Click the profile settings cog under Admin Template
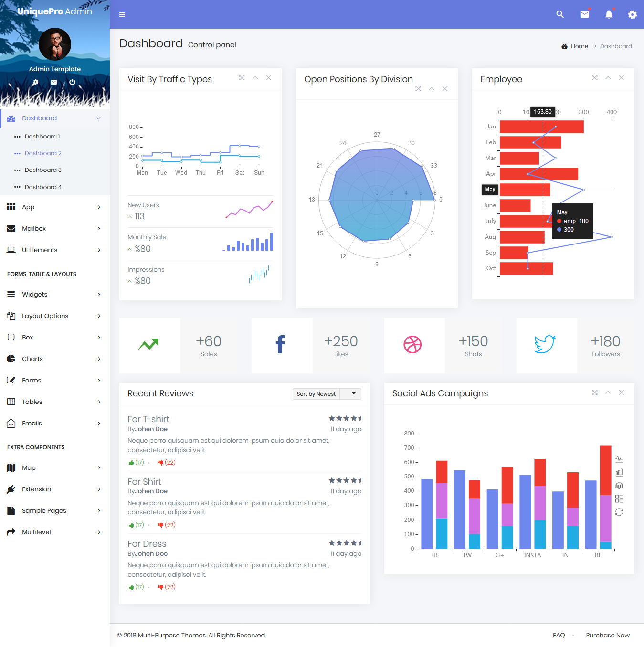The width and height of the screenshot is (644, 647). coord(35,82)
